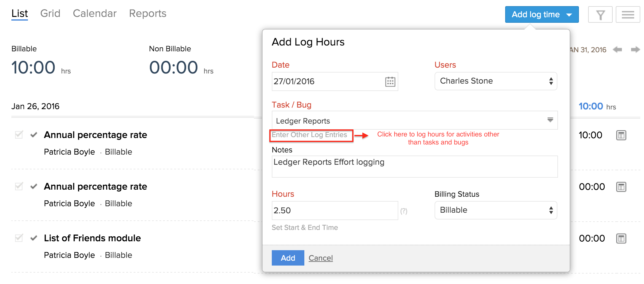
Task: Go to next date range arrow
Action: coord(635,49)
